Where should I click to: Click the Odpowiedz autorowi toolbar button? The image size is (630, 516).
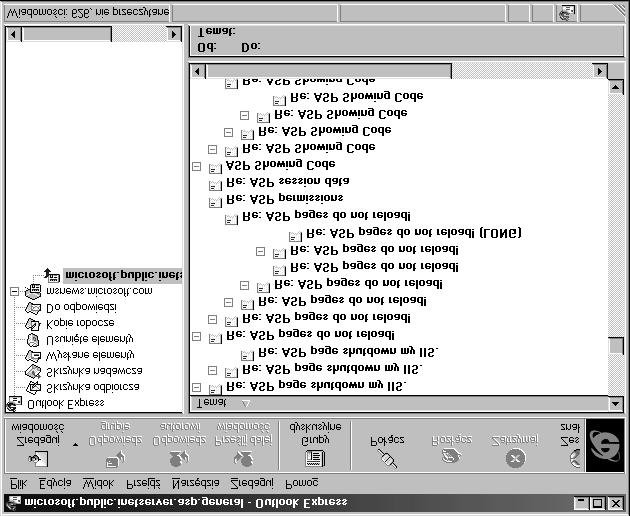coord(179,444)
